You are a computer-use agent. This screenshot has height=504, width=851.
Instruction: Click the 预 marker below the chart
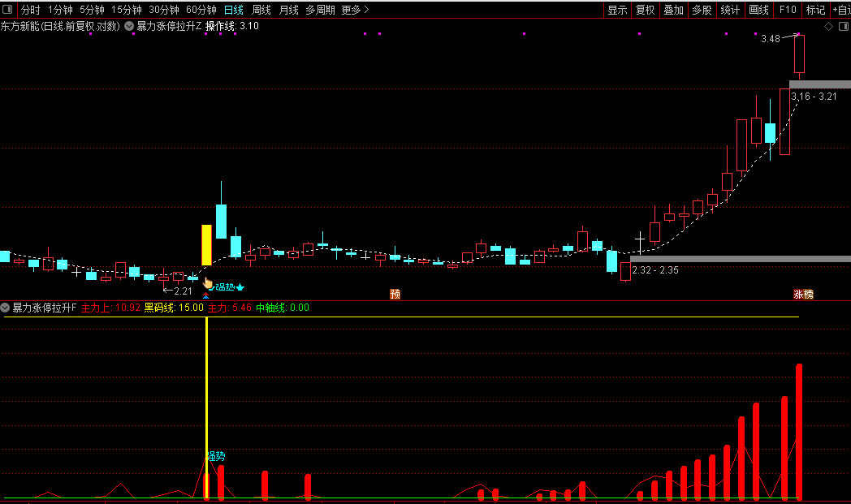[x=395, y=294]
